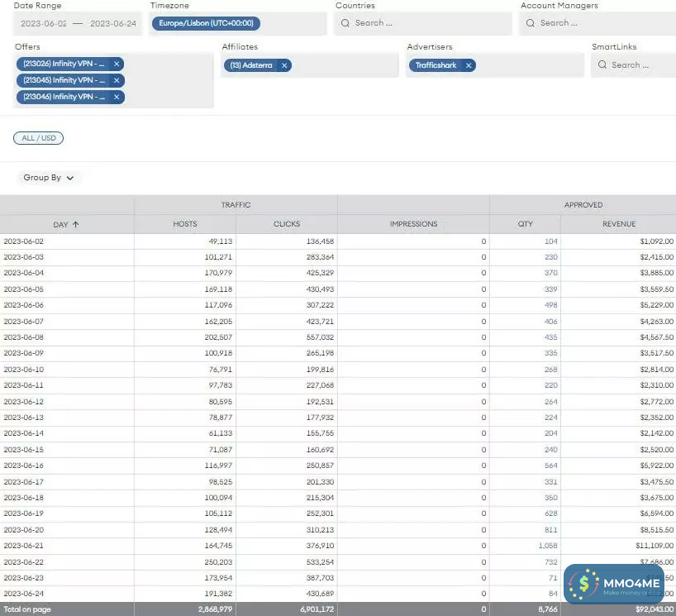The image size is (676, 616).
Task: Remove the Adsterra affiliate filter
Action: point(284,65)
